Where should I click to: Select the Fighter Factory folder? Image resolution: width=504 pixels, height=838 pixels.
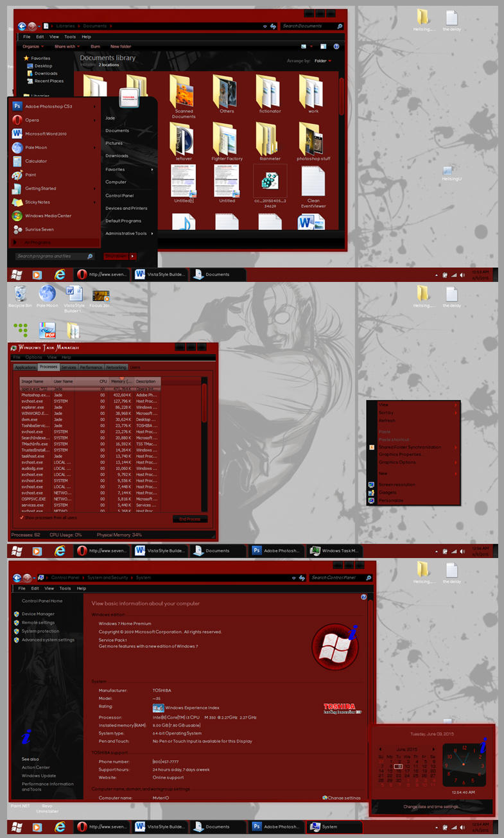(227, 141)
